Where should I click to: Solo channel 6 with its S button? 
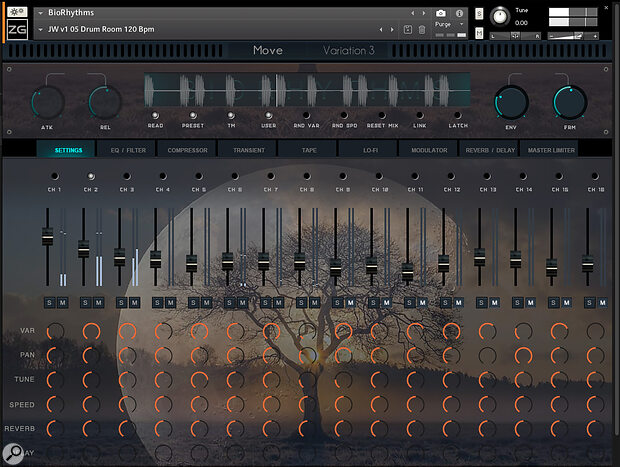[229, 303]
